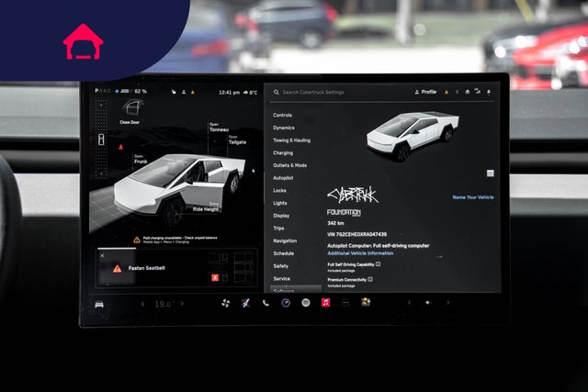
Task: Tap the info icon beside Full Self Driving Capability
Action: pyautogui.click(x=378, y=263)
